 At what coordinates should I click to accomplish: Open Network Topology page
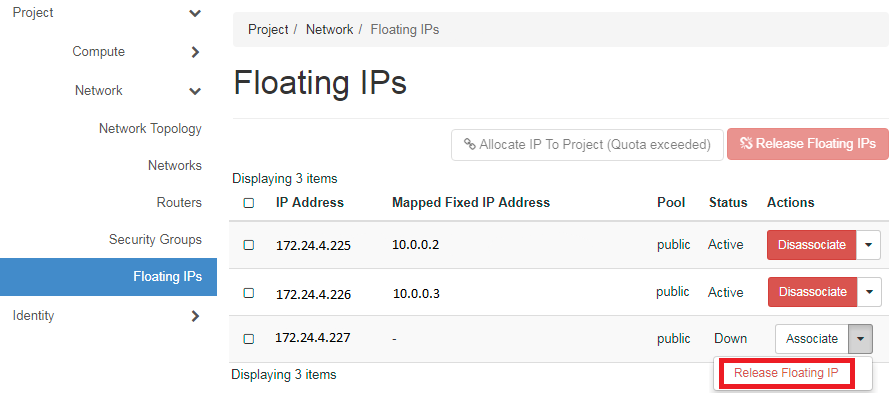pyautogui.click(x=150, y=128)
